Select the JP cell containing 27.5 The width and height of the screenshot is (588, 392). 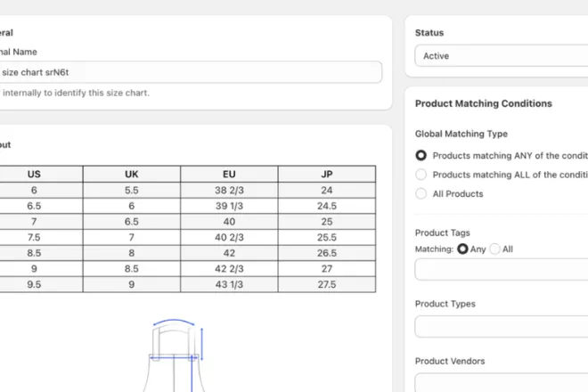[327, 284]
